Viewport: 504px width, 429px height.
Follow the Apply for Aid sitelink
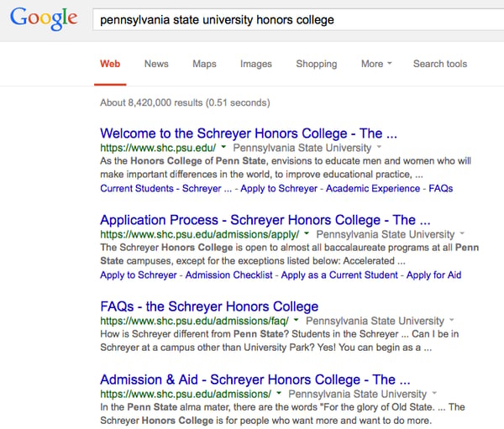point(433,275)
